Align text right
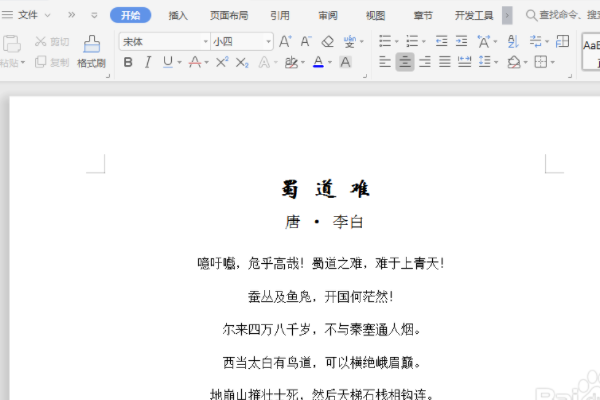Image resolution: width=600 pixels, height=400 pixels. tap(425, 62)
